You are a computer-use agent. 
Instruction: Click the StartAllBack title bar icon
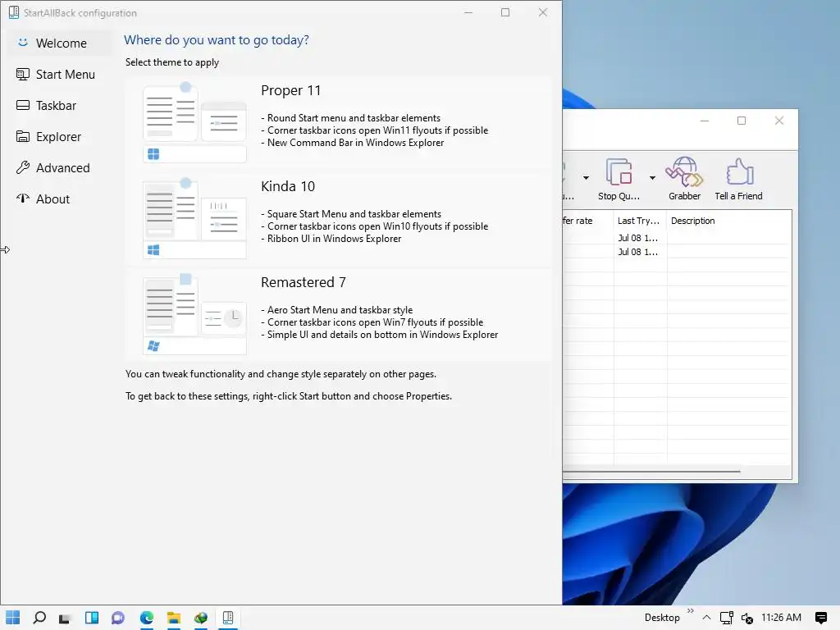[x=14, y=12]
